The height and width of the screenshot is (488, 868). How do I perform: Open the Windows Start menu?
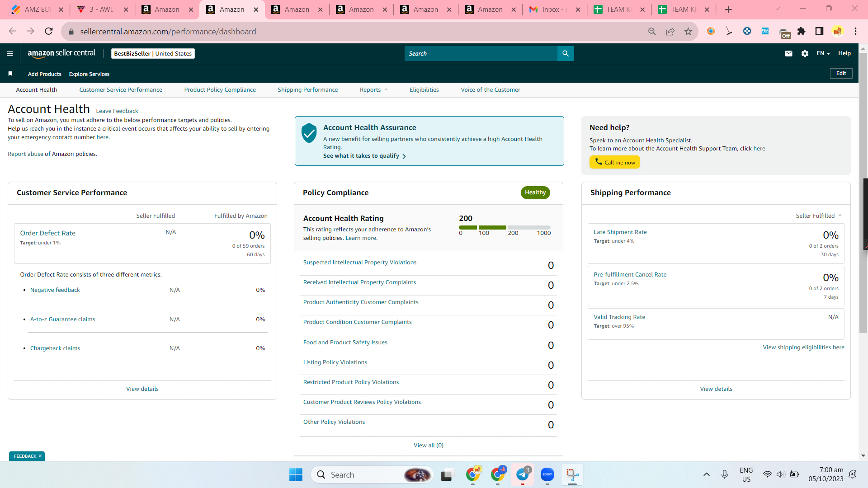[x=296, y=475]
